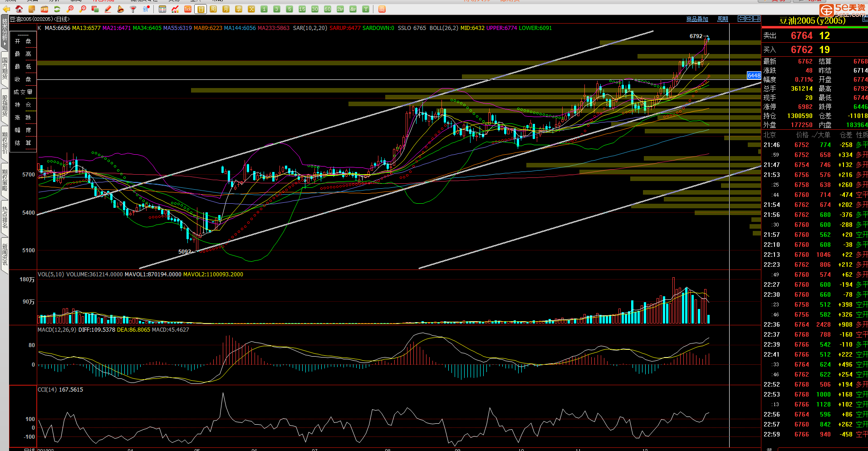
Task: Click the 22:36 trade row with 2428 volume
Action: pos(815,324)
